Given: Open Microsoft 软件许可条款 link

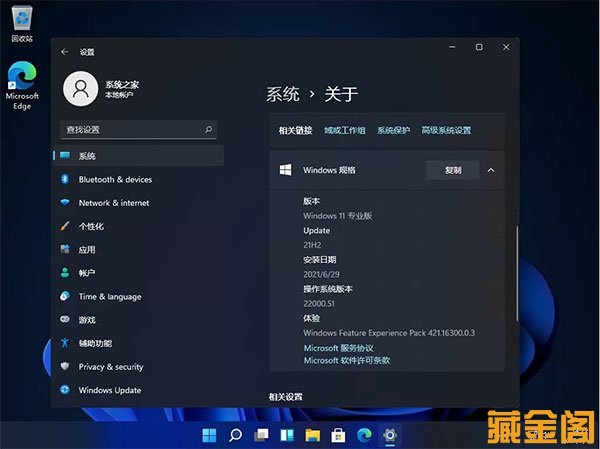Looking at the screenshot, I should tap(347, 360).
